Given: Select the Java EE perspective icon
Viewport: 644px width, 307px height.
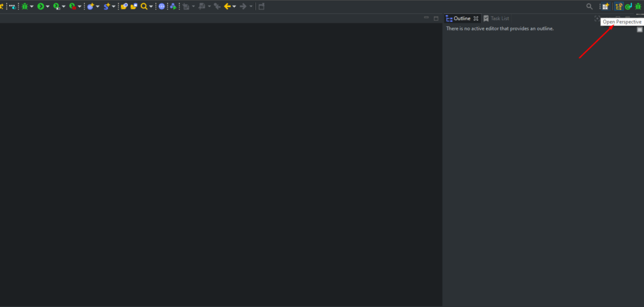Looking at the screenshot, I should [619, 6].
